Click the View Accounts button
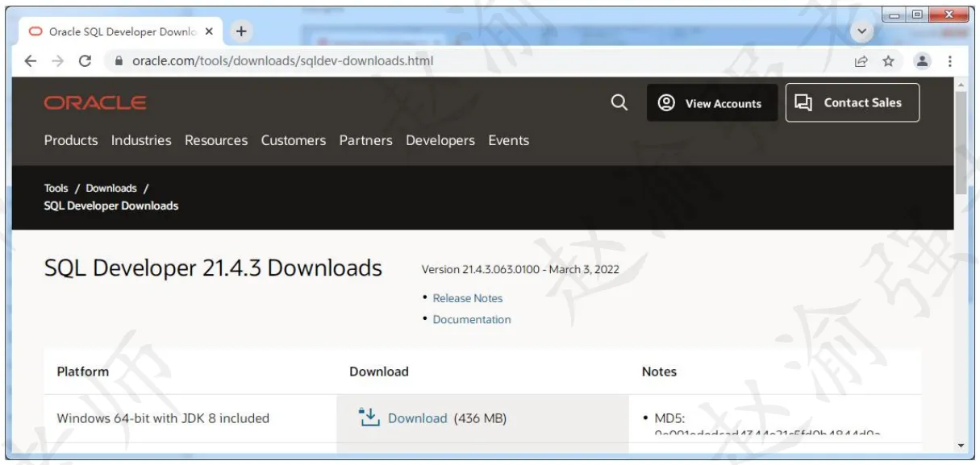The width and height of the screenshot is (980, 465). tap(712, 103)
